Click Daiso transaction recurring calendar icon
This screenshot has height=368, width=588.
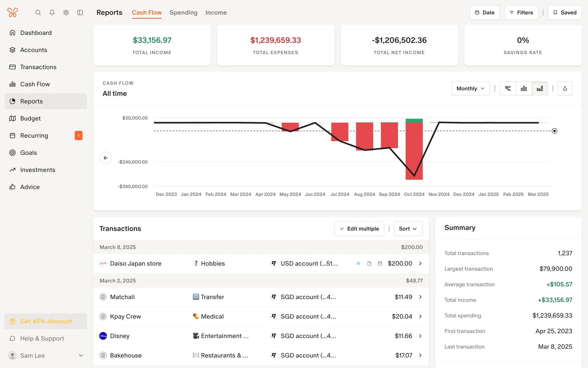tap(380, 263)
